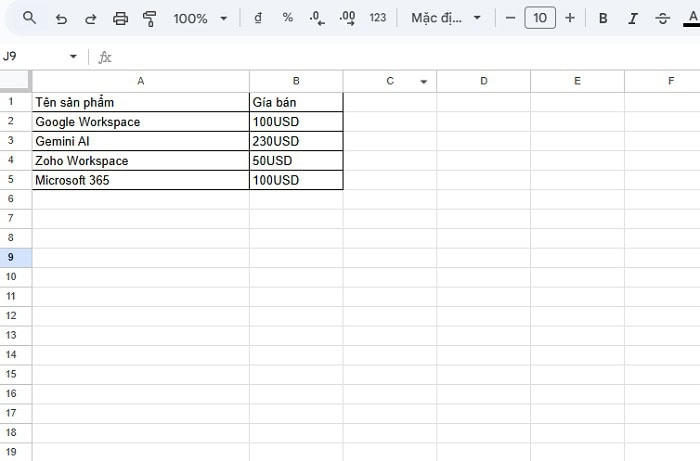This screenshot has height=461, width=700.
Task: Undo the last action
Action: (x=61, y=18)
